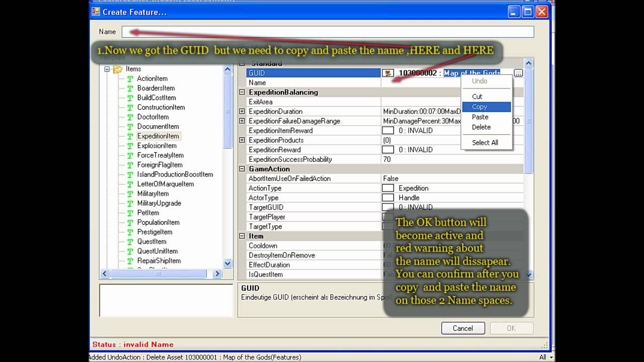Image resolution: width=644 pixels, height=362 pixels.
Task: Click the DocumentItem template icon
Action: pos(130,126)
